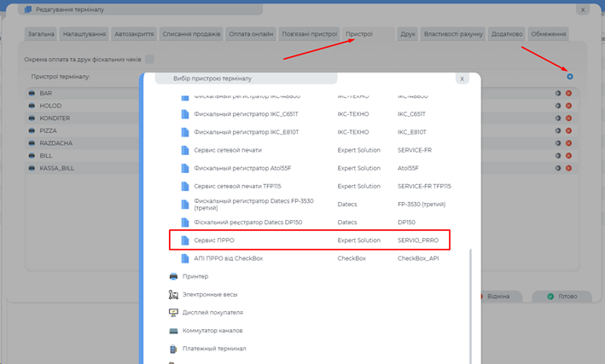This screenshot has width=605, height=364.
Task: Remove the KASSA_BILL device via red icon
Action: [x=568, y=169]
